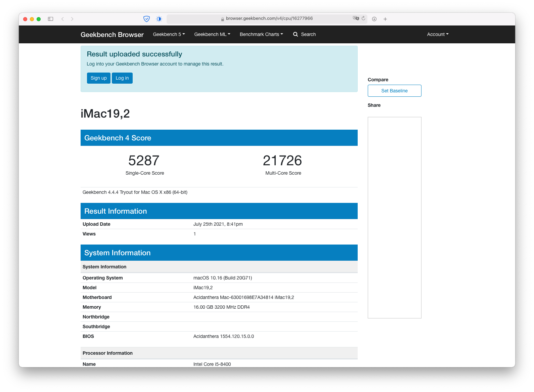The width and height of the screenshot is (534, 392).
Task: Open the downloads icon
Action: 374,19
